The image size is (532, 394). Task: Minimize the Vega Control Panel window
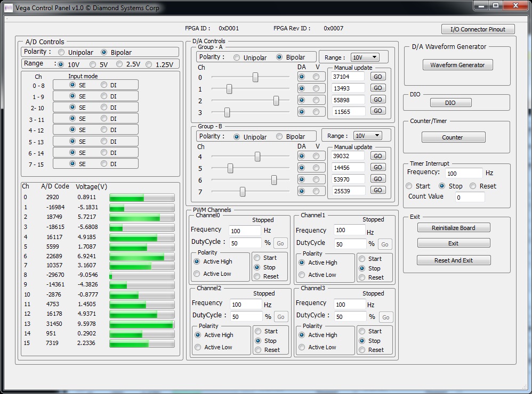481,5
